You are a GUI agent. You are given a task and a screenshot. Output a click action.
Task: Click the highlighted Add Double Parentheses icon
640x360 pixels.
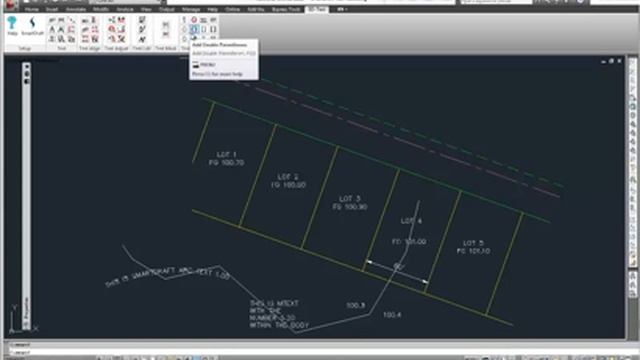pyautogui.click(x=194, y=29)
